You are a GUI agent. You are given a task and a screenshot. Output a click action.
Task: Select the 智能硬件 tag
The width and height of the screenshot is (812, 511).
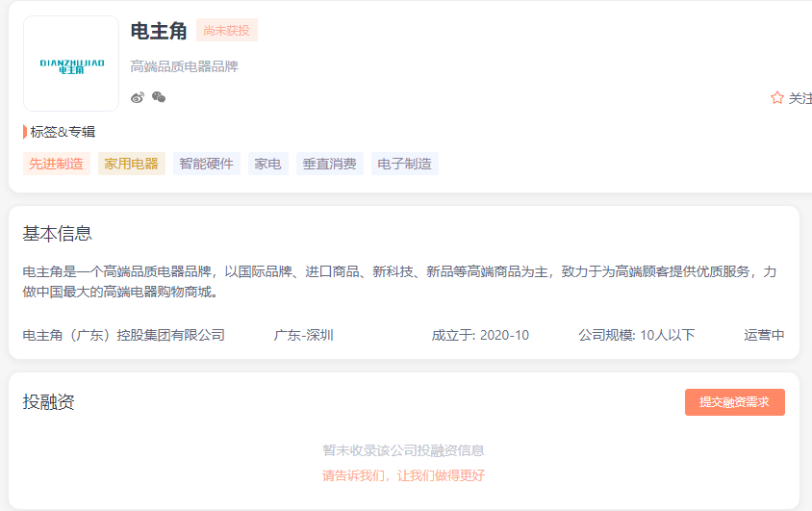point(207,164)
